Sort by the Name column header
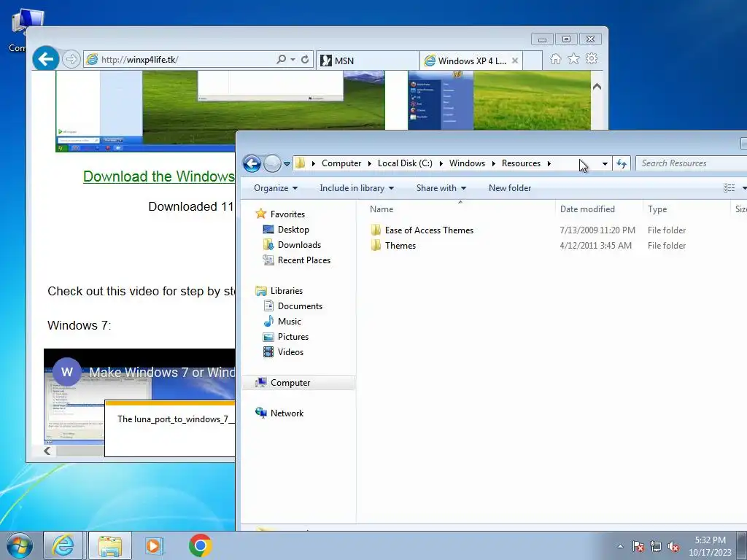747x560 pixels. coord(460,209)
